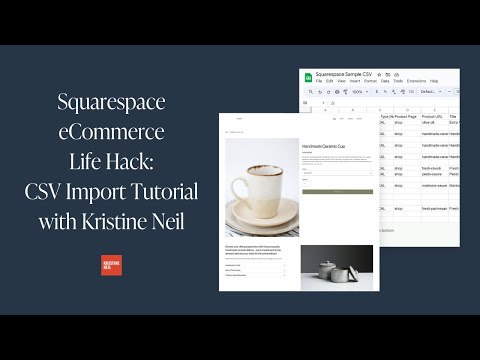The height and width of the screenshot is (360, 480).
Task: Open the File menu
Action: [x=319, y=81]
